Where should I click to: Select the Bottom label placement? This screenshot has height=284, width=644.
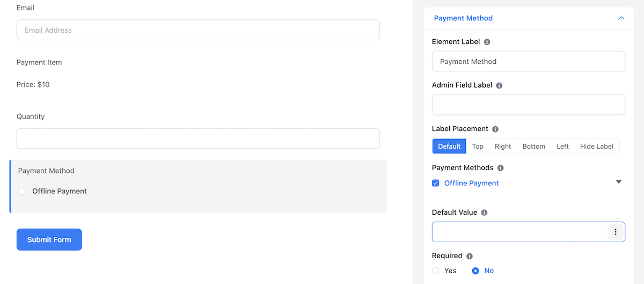tap(534, 147)
